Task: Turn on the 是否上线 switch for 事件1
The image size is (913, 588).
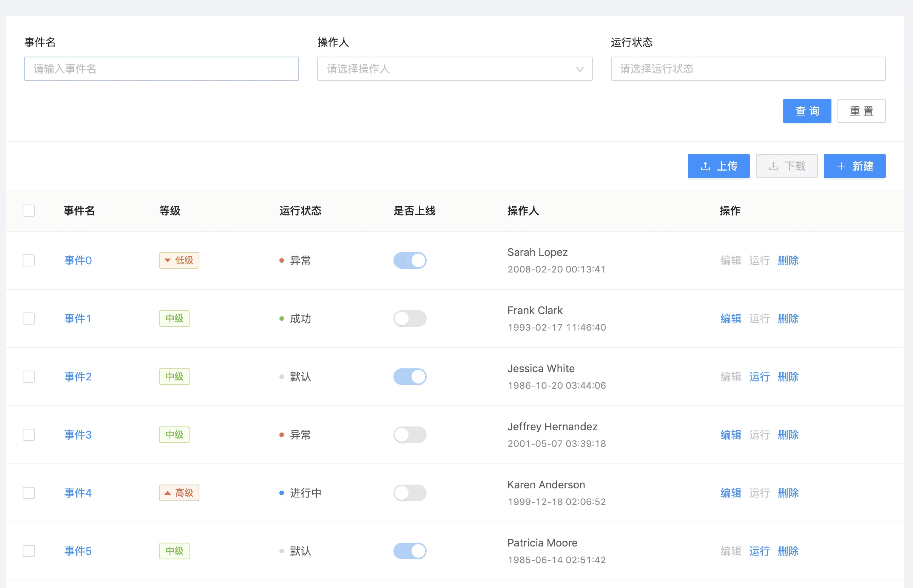Action: click(x=410, y=319)
